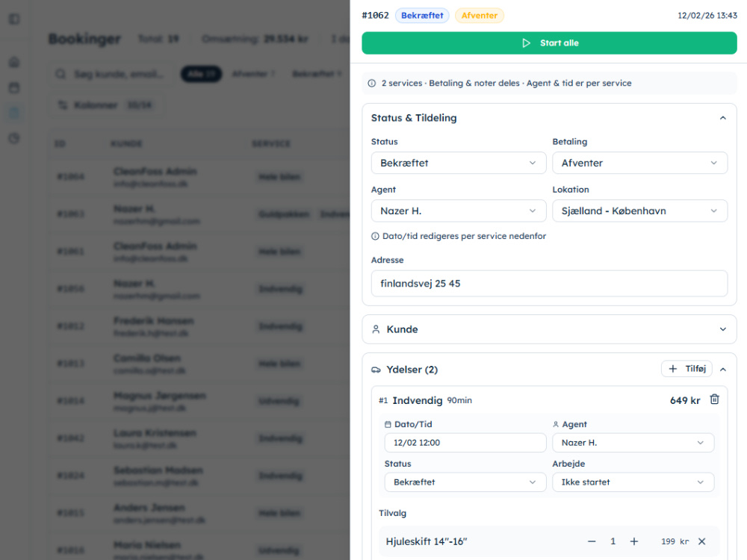The image size is (747, 560).
Task: Click the timestamp 12/02/26 13:43
Action: (707, 15)
